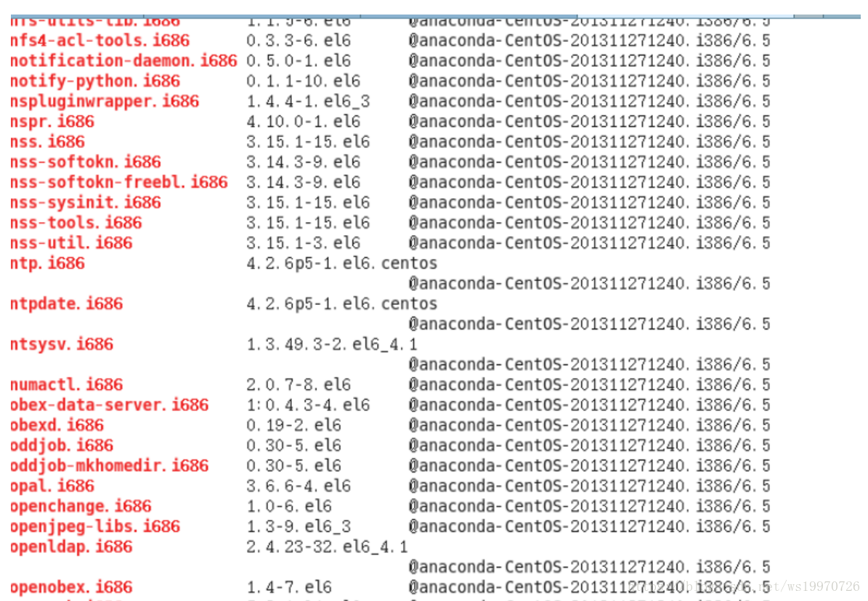Image resolution: width=868 pixels, height=601 pixels.
Task: Click version 0.19-2.el6 of obexd
Action: (x=294, y=425)
